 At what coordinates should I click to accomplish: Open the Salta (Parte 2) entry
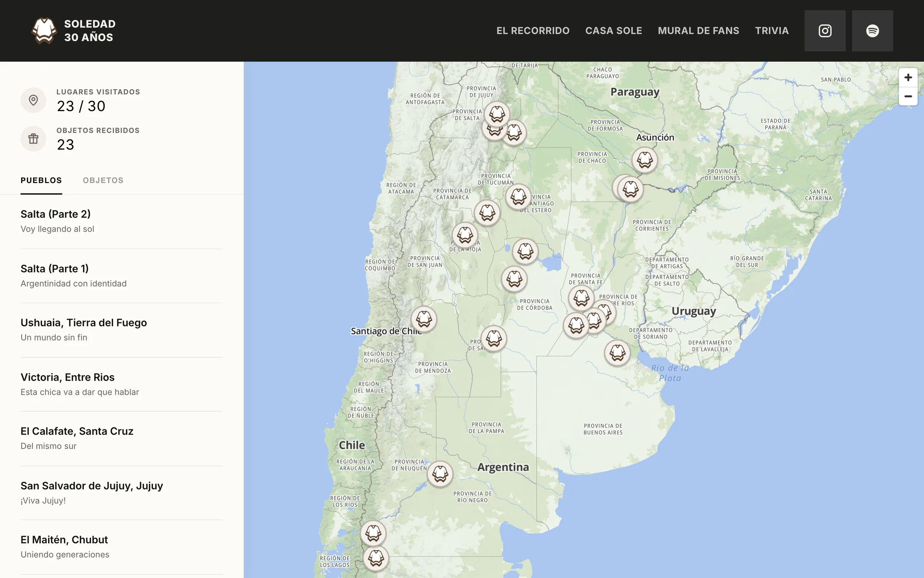click(122, 222)
